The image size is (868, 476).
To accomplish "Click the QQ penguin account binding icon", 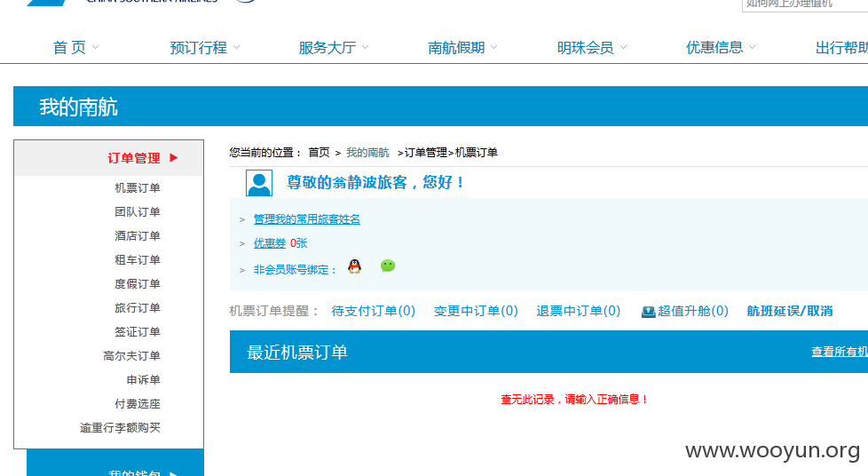I will tap(354, 266).
